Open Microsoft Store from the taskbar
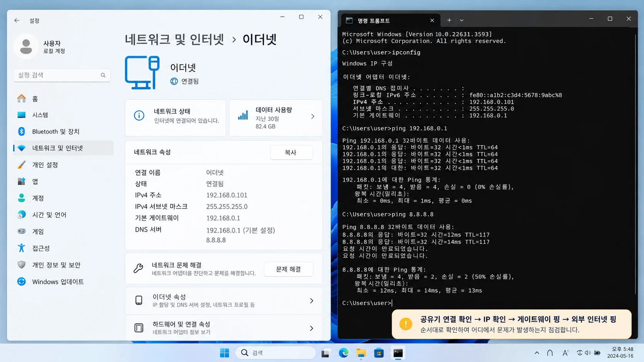644x362 pixels. (x=379, y=353)
